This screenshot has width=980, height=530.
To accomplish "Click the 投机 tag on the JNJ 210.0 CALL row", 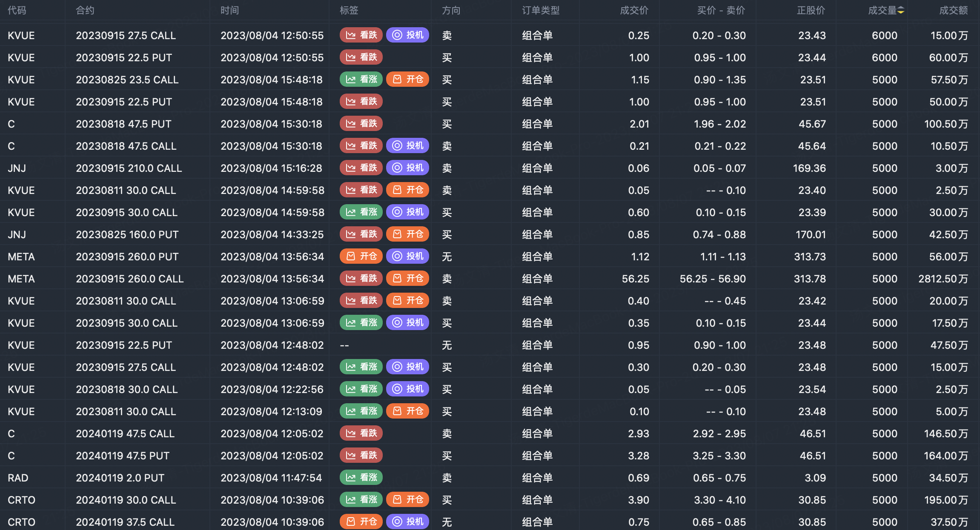I will pyautogui.click(x=407, y=168).
